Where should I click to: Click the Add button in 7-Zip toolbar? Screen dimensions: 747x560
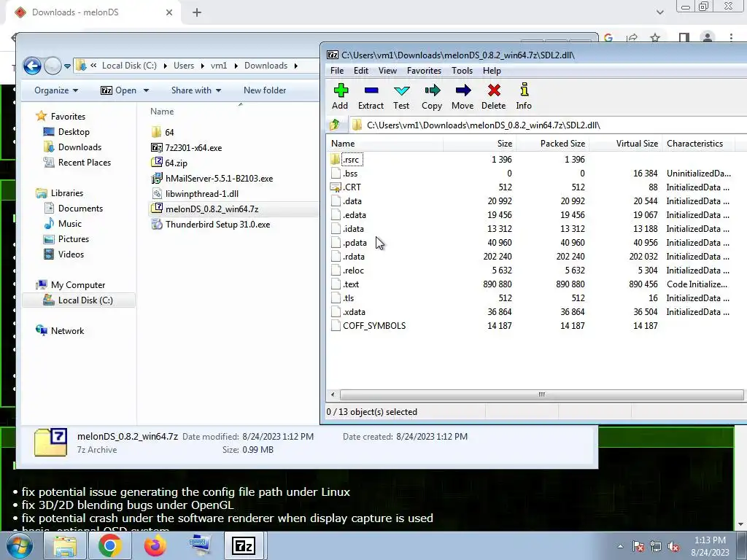coord(340,97)
